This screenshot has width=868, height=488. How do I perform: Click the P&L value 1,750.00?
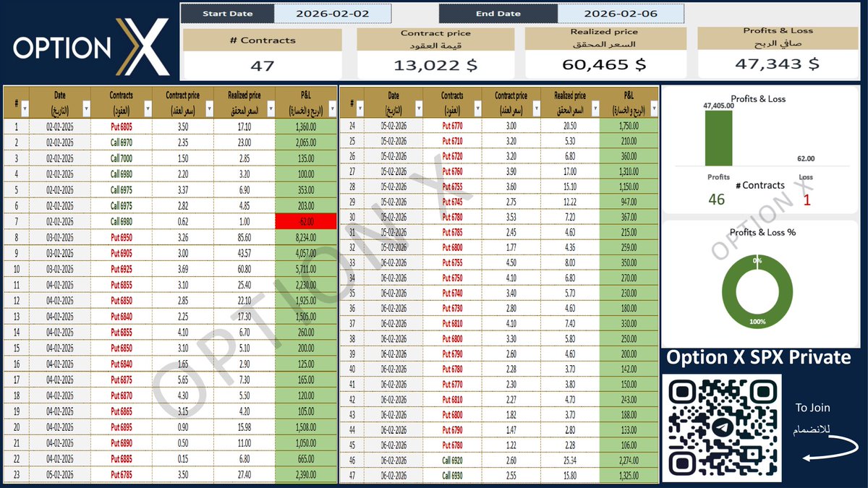(629, 125)
